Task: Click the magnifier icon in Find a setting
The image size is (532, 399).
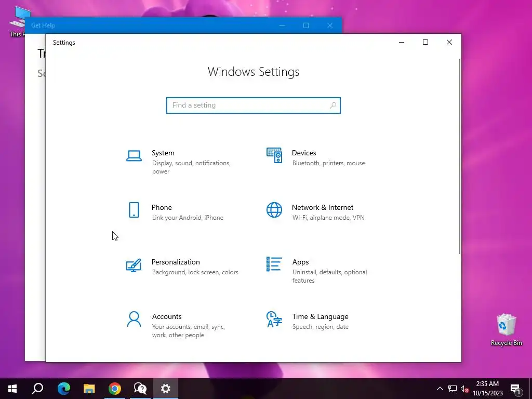Action: [x=333, y=105]
